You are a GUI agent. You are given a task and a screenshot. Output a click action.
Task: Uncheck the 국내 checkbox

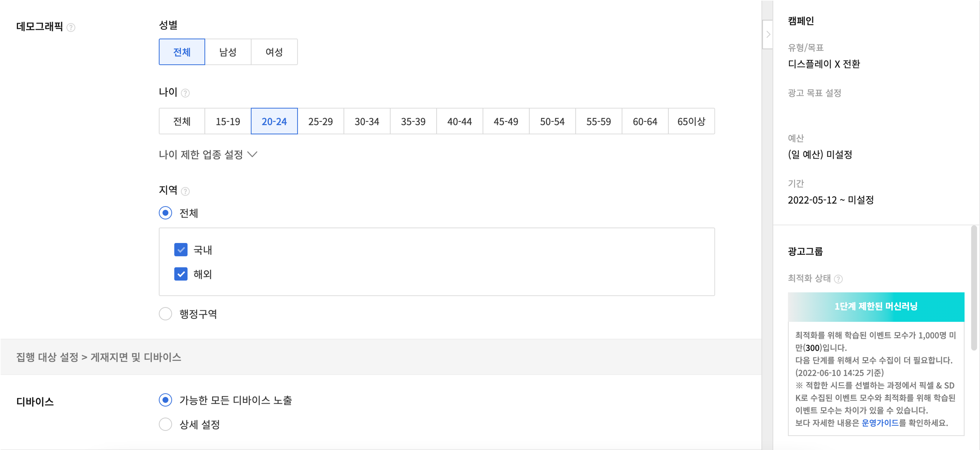181,250
